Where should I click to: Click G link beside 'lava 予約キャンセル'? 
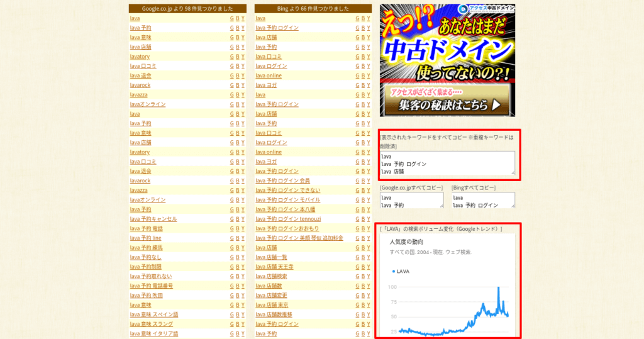[231, 219]
